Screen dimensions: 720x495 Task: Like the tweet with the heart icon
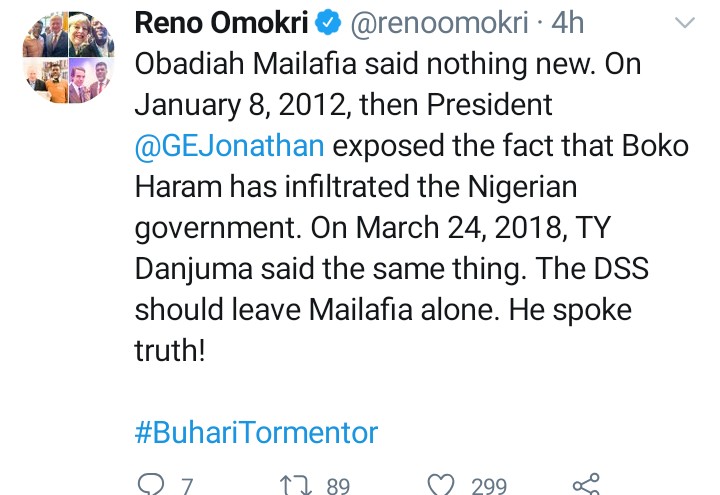tap(441, 485)
